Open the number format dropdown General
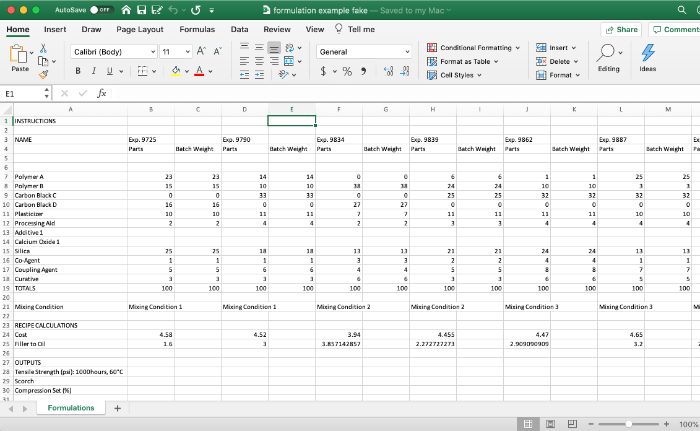This screenshot has height=431, width=700. [364, 52]
